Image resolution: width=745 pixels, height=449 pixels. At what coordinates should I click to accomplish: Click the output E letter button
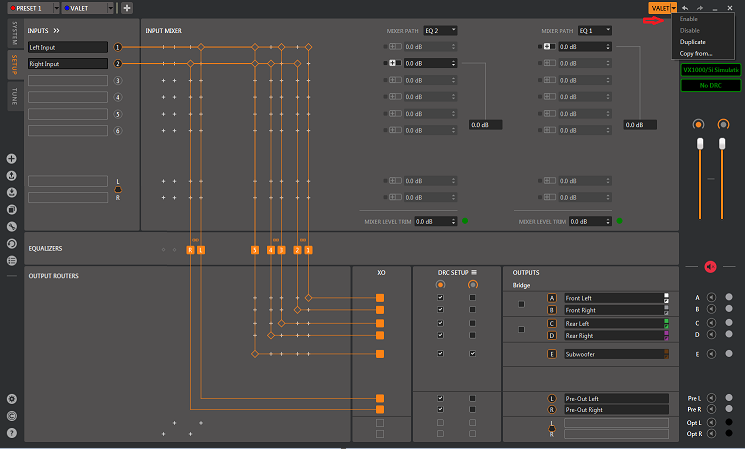click(x=552, y=354)
